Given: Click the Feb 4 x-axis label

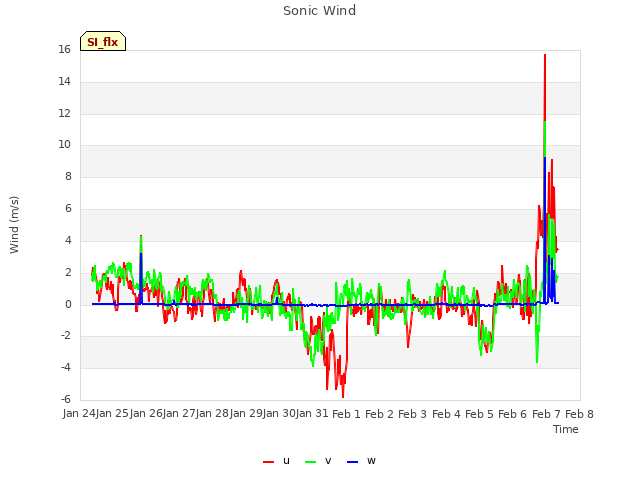Looking at the screenshot, I should pyautogui.click(x=446, y=414).
